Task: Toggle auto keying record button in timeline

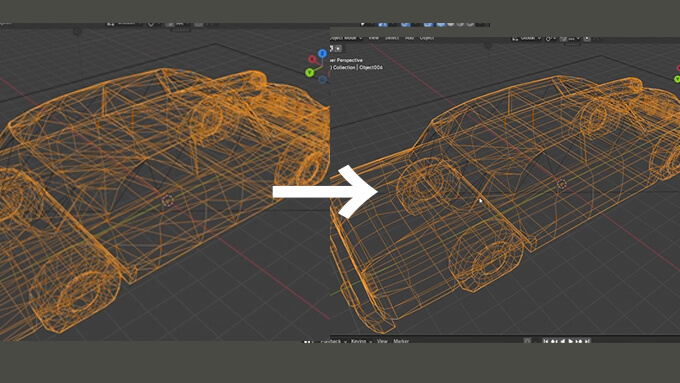Action: click(x=527, y=341)
